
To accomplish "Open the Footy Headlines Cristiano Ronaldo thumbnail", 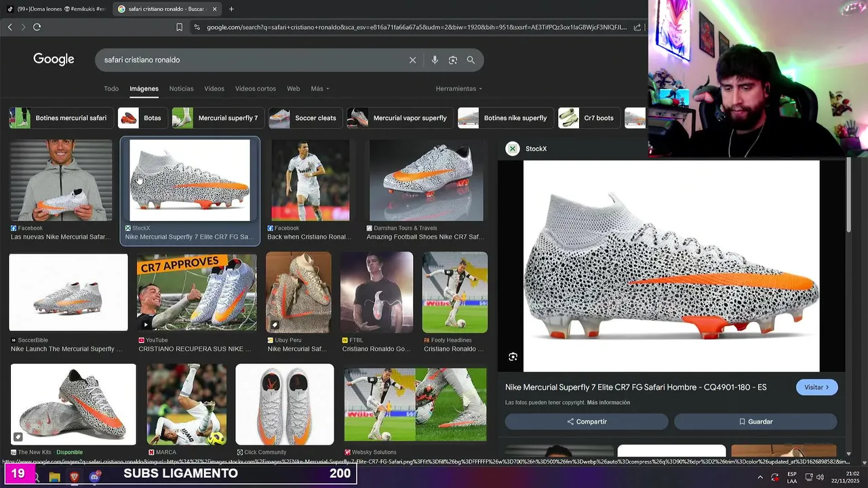I will pyautogui.click(x=455, y=292).
